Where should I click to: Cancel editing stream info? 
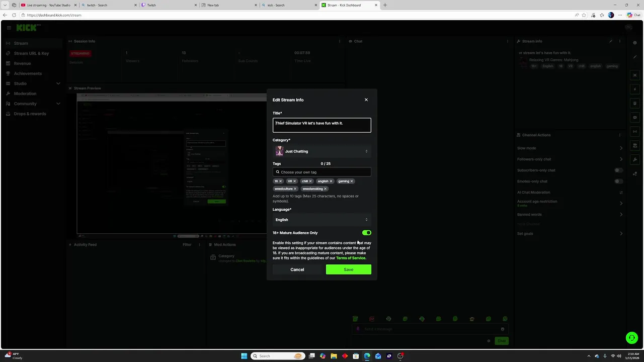(x=297, y=269)
